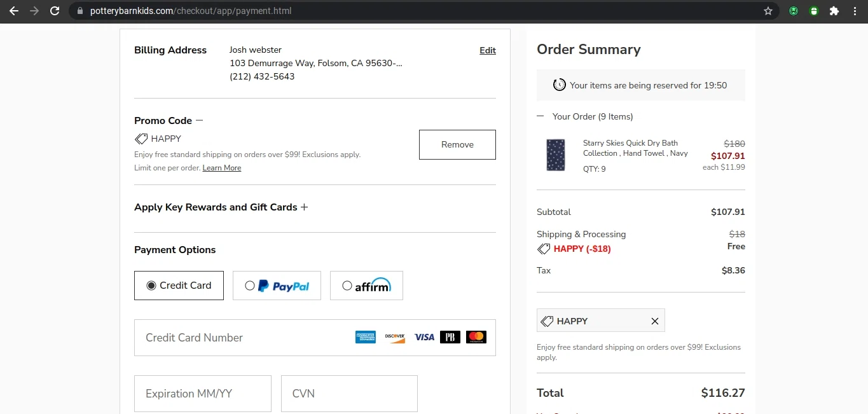Select the Credit Card radio button
The height and width of the screenshot is (414, 868).
[x=151, y=286]
